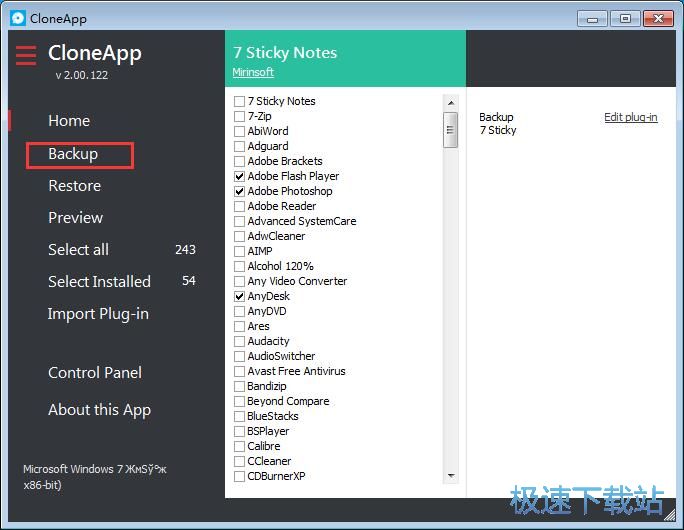684x530 pixels.
Task: Open Import Plug-in option
Action: (98, 314)
